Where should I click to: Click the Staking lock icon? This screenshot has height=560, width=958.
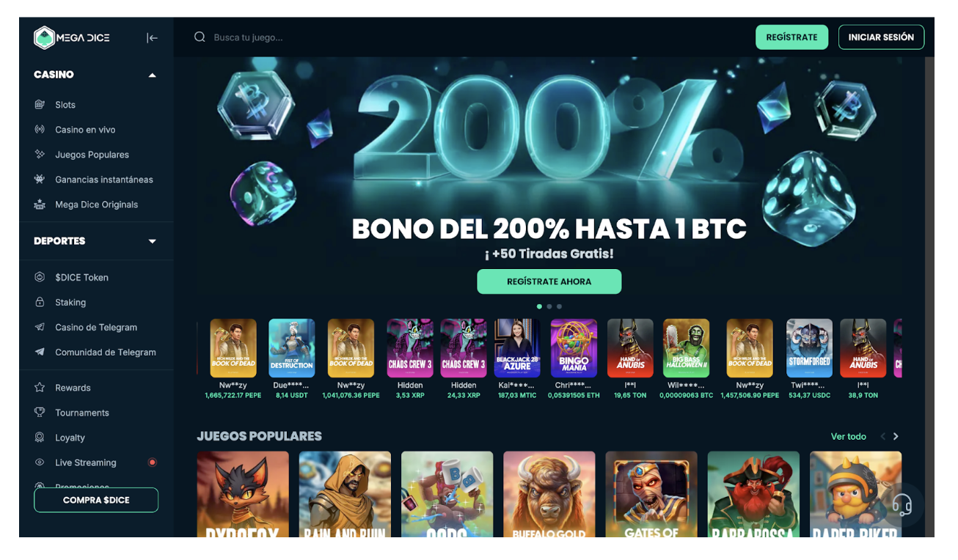[x=40, y=302]
